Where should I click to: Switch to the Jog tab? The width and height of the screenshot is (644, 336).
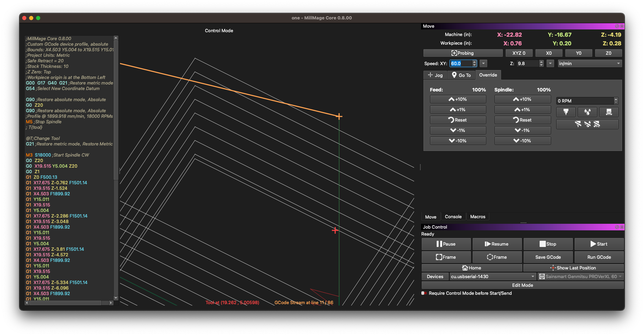point(435,75)
